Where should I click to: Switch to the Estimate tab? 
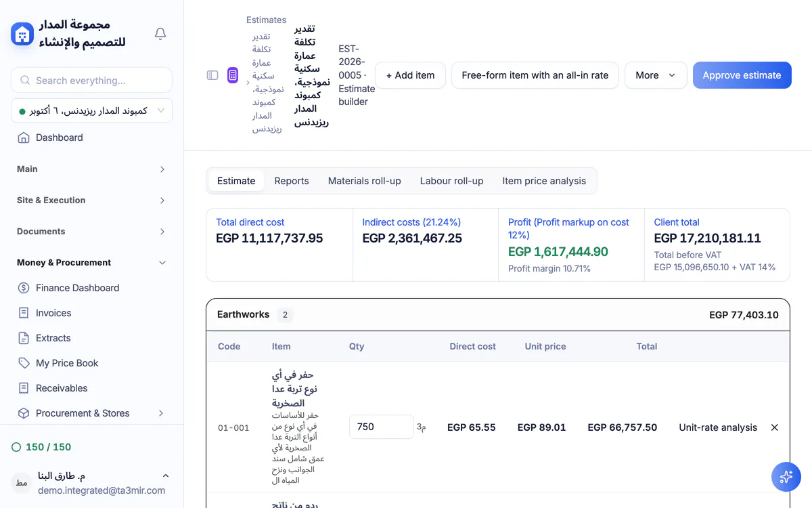click(x=236, y=181)
